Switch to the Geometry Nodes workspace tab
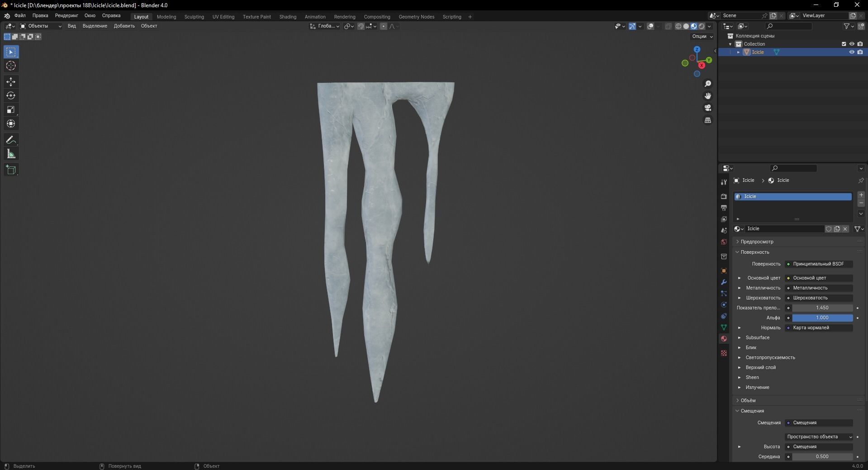The image size is (868, 470). click(416, 17)
